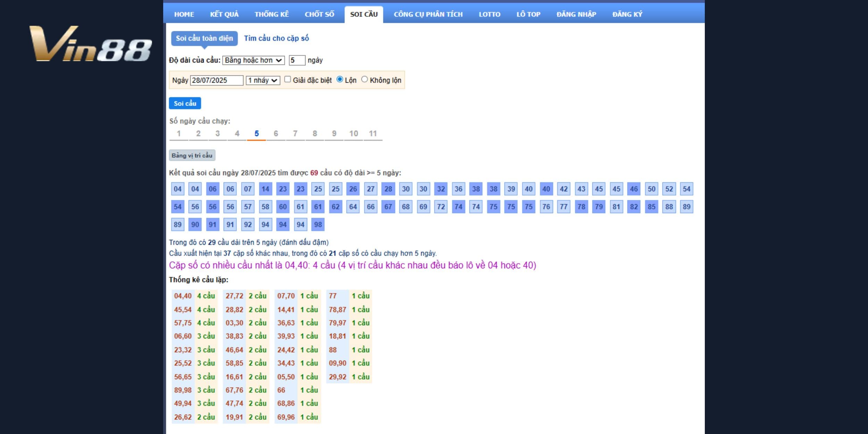
Task: Click result number box 14
Action: click(x=265, y=189)
